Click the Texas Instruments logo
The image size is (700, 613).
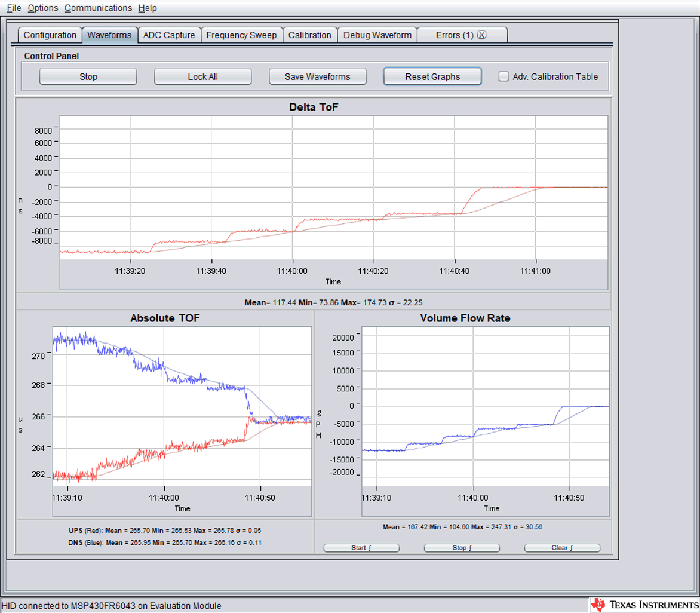(x=643, y=605)
